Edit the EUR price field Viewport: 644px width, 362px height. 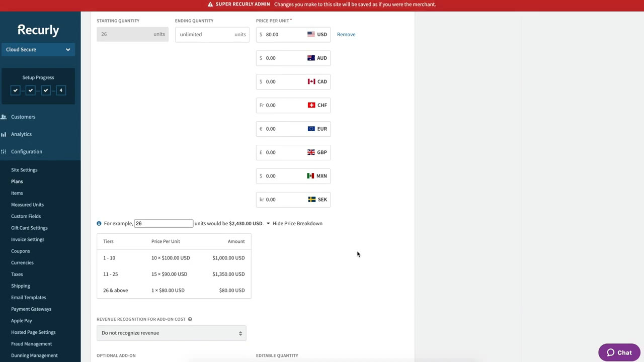(293, 129)
